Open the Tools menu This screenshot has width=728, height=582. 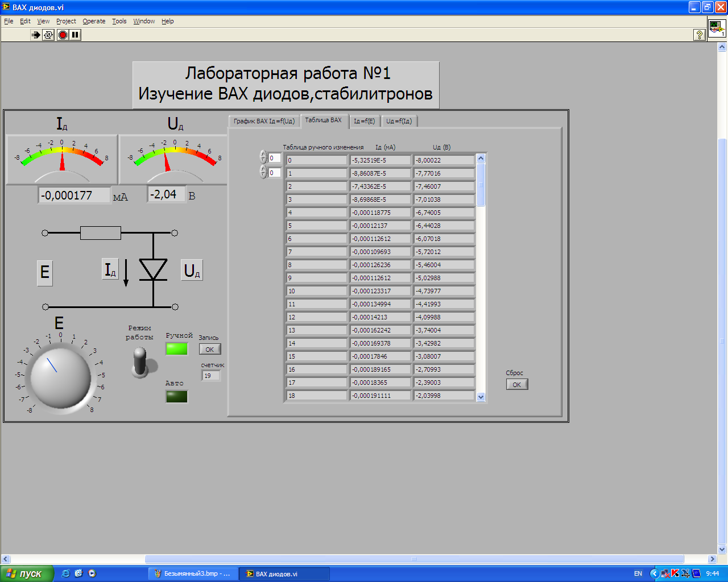(x=119, y=21)
